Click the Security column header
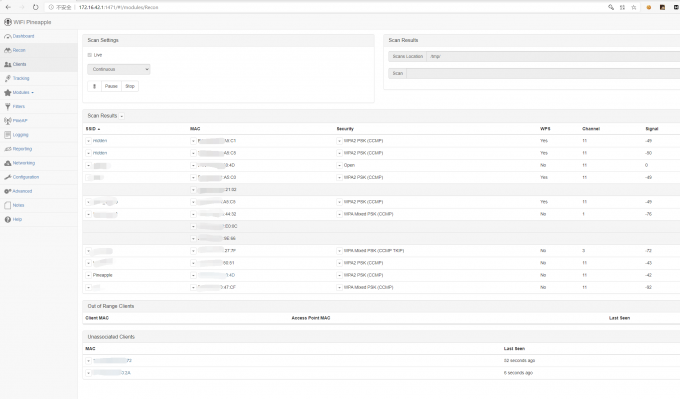 [x=345, y=129]
